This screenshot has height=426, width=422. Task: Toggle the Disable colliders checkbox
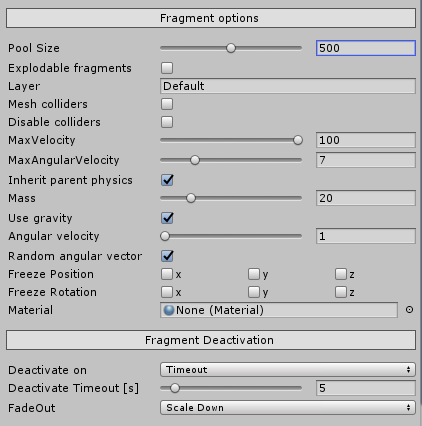pos(167,122)
